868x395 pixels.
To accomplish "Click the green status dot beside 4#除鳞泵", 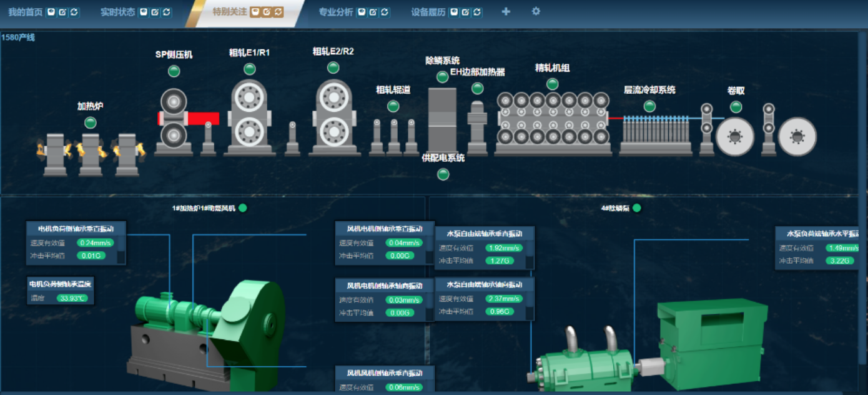I will coord(637,208).
